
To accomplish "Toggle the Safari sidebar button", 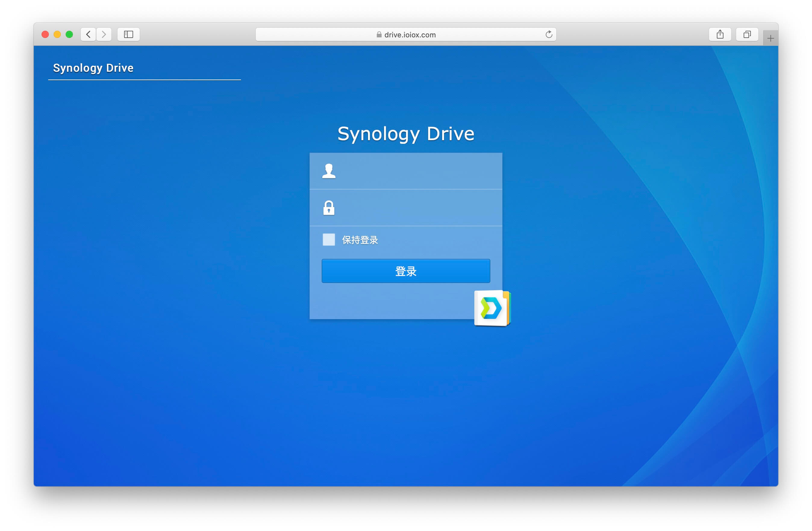I will point(129,34).
